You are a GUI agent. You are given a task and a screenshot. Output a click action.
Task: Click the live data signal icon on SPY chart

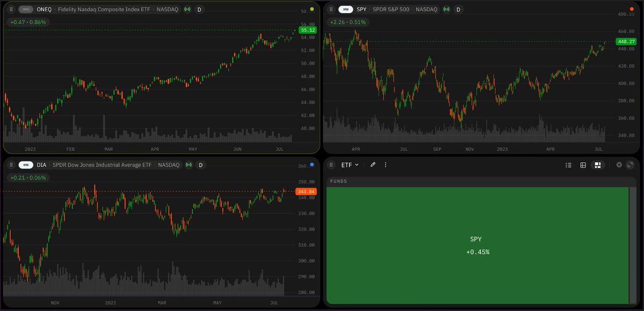[x=446, y=9]
